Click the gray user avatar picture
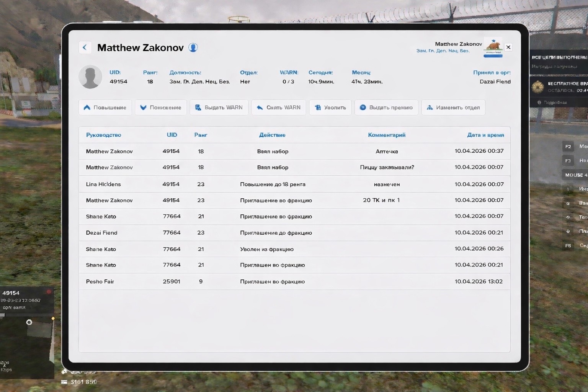Screen dimensions: 588x392 [90, 77]
